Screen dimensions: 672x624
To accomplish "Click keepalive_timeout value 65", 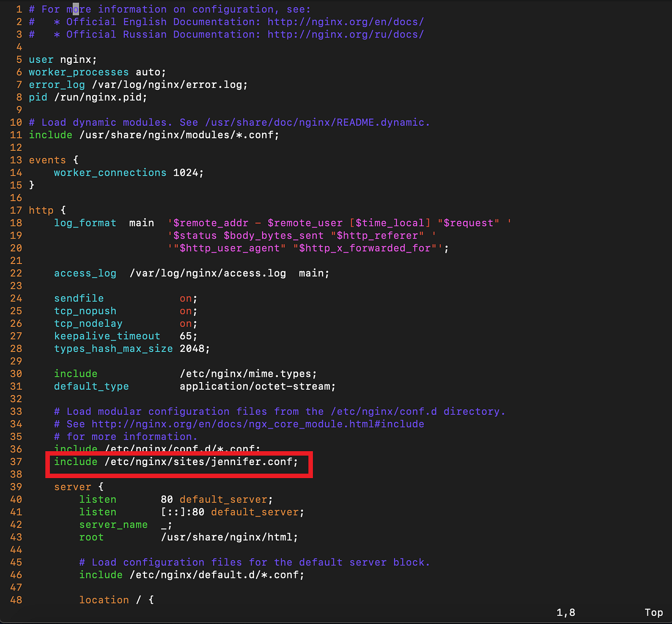I will pyautogui.click(x=186, y=336).
